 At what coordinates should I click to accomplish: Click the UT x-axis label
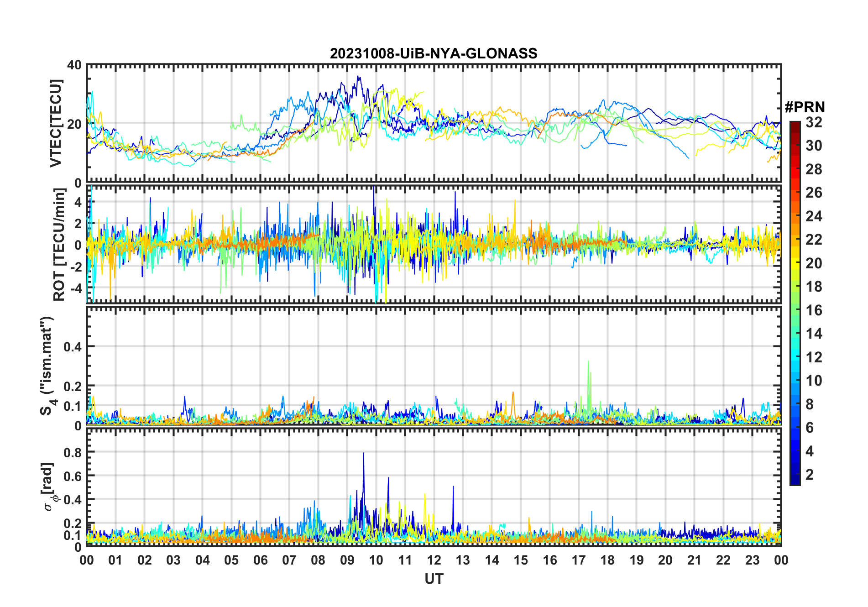(x=434, y=579)
